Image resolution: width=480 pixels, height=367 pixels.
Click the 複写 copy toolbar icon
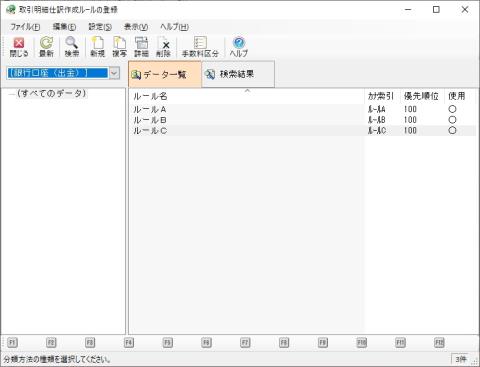119,47
